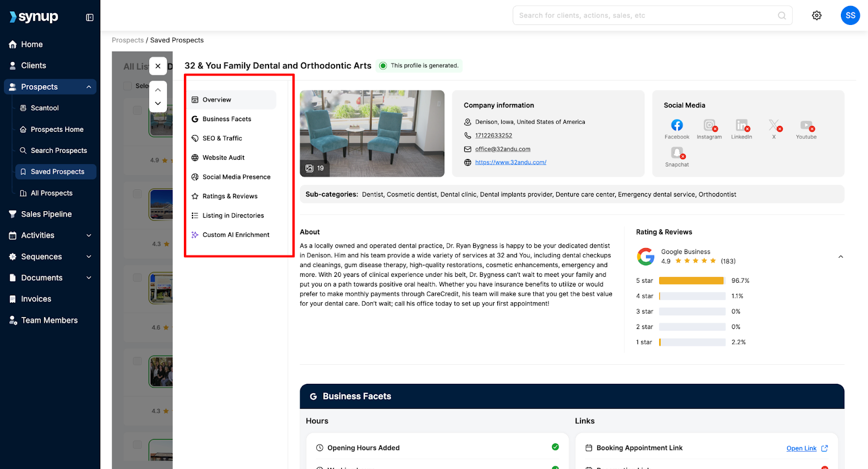Collapse the Google Business ratings section
This screenshot has height=469, width=868.
click(x=840, y=257)
